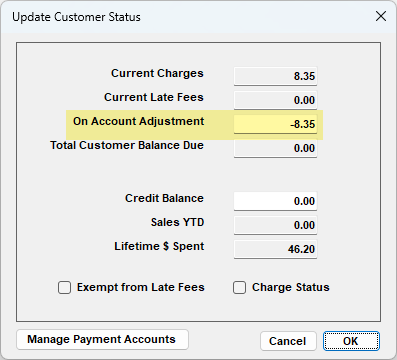The image size is (397, 360).
Task: Close the Update Customer Status window
Action: tap(381, 16)
